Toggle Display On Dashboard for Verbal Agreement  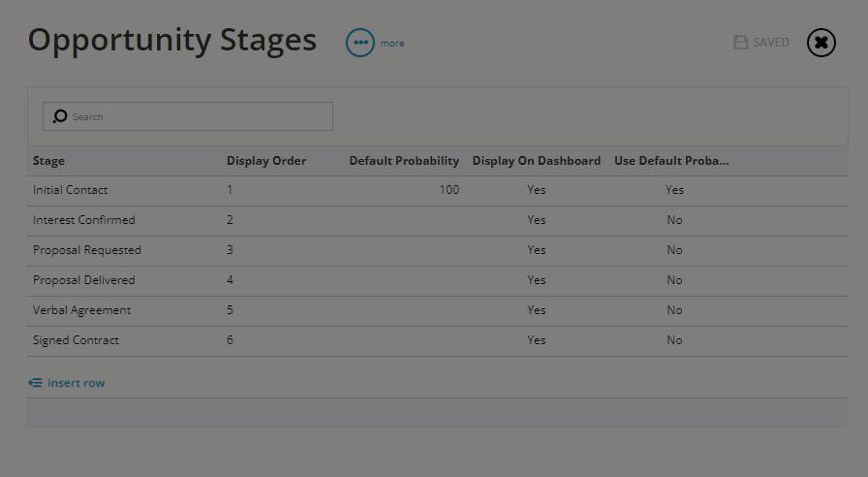click(537, 310)
